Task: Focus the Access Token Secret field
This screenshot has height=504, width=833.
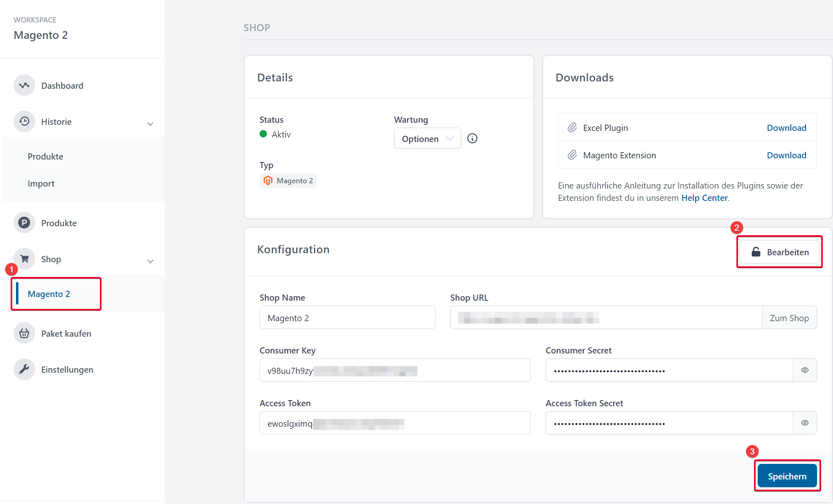Action: [x=669, y=423]
